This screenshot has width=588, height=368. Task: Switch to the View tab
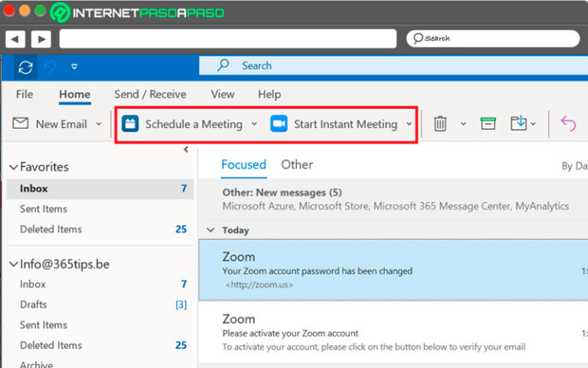pos(222,94)
